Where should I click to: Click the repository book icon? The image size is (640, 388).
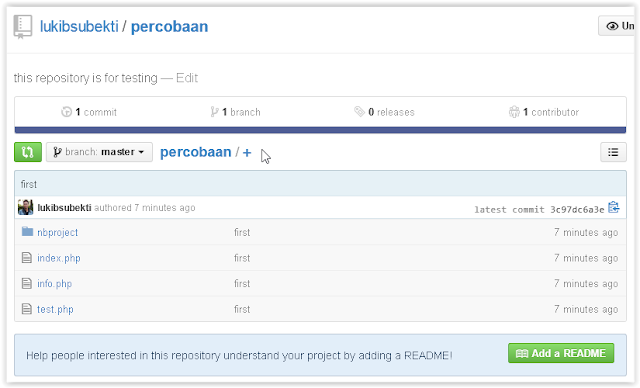coord(22,27)
